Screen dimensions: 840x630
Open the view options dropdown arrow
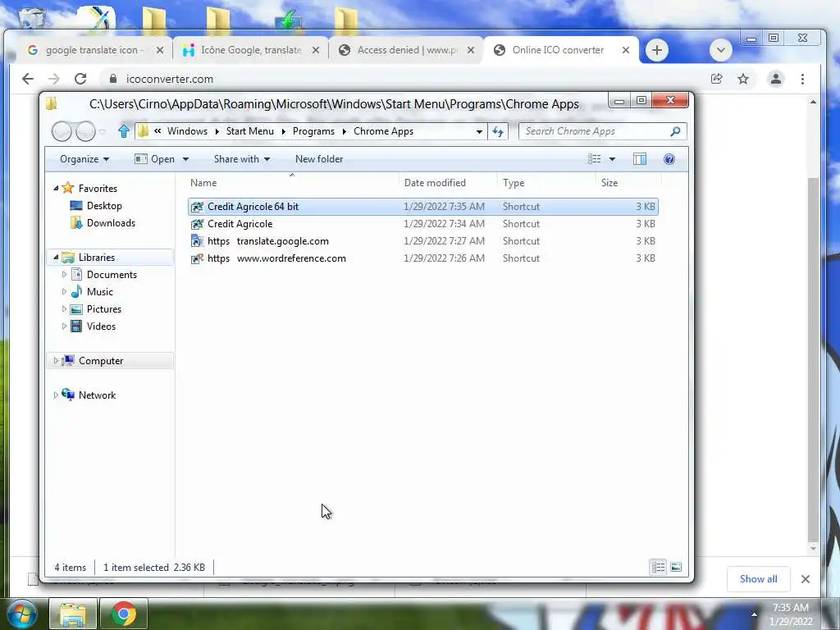pos(612,159)
